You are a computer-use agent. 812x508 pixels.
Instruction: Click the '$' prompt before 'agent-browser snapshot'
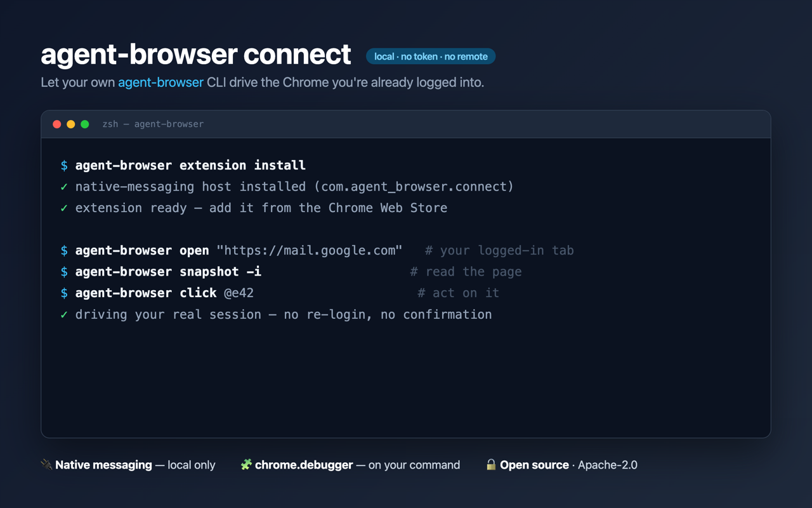pos(64,272)
